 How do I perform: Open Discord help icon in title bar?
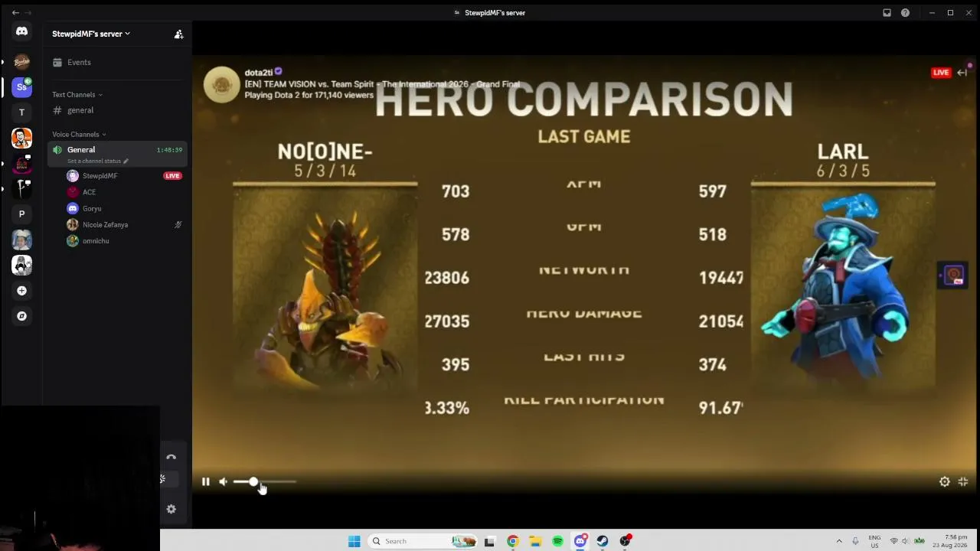(905, 13)
